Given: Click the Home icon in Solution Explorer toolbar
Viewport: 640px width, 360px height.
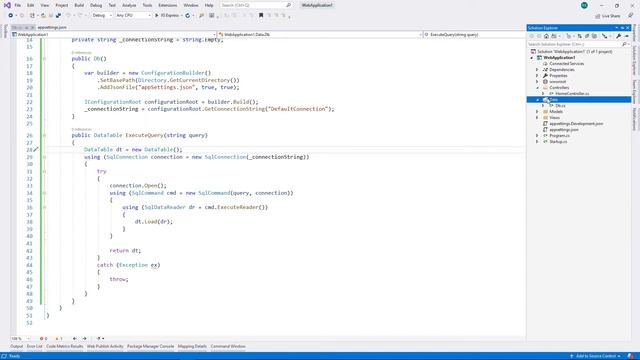Looking at the screenshot, I should pos(547,36).
